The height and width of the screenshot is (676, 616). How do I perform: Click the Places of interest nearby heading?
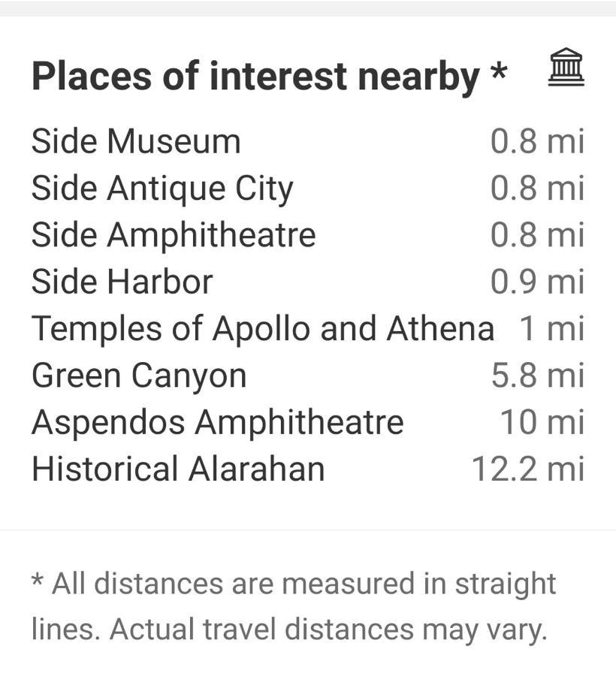click(255, 77)
